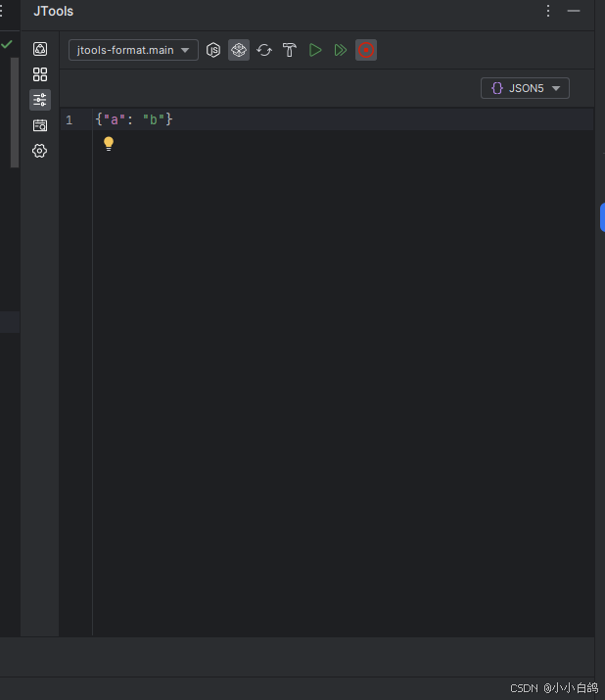Open first sidebar icon with triangle shape

point(40,49)
